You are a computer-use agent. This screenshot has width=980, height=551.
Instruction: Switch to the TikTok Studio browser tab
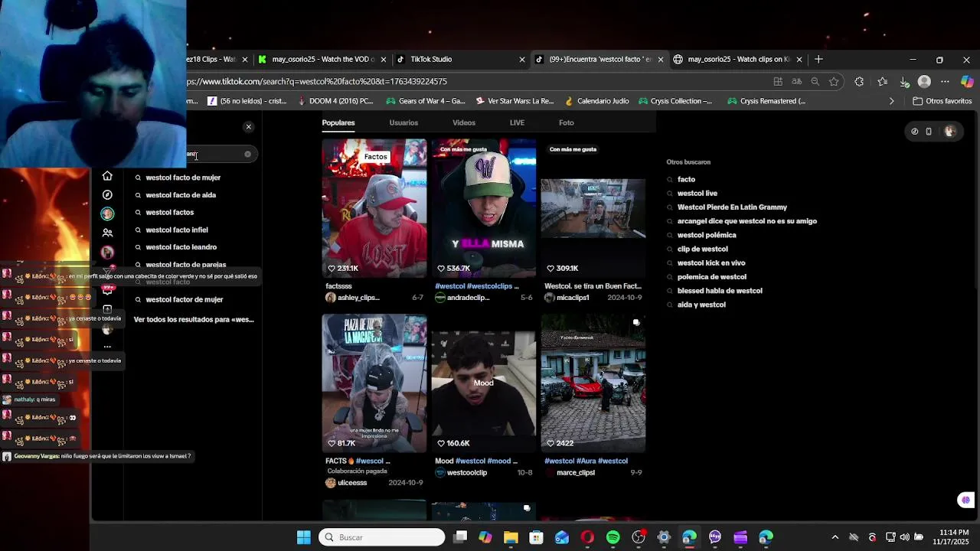(x=459, y=59)
